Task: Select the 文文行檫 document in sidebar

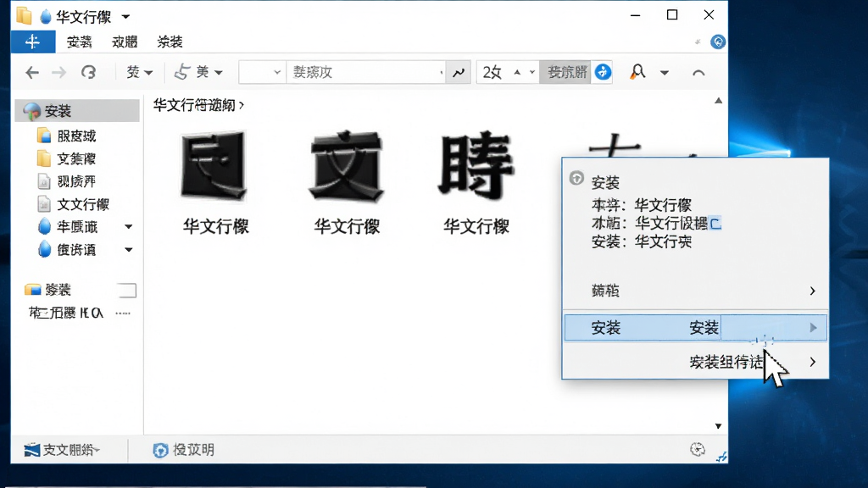Action: [73, 205]
